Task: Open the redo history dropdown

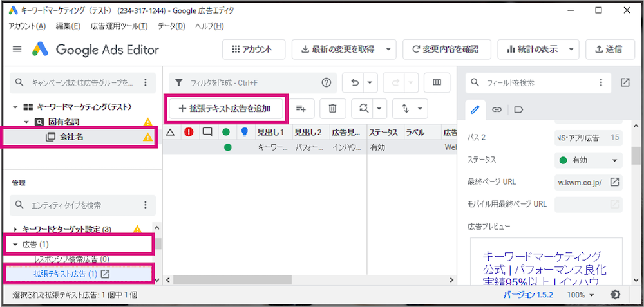Action: pos(410,83)
